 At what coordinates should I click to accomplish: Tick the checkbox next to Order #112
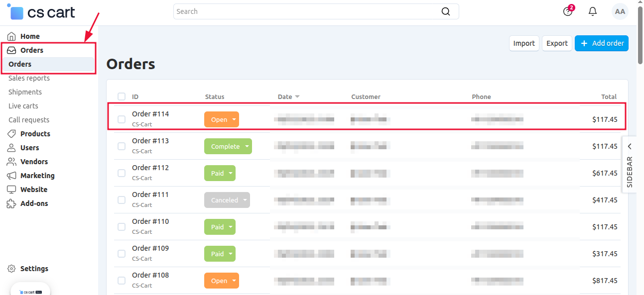pyautogui.click(x=121, y=173)
